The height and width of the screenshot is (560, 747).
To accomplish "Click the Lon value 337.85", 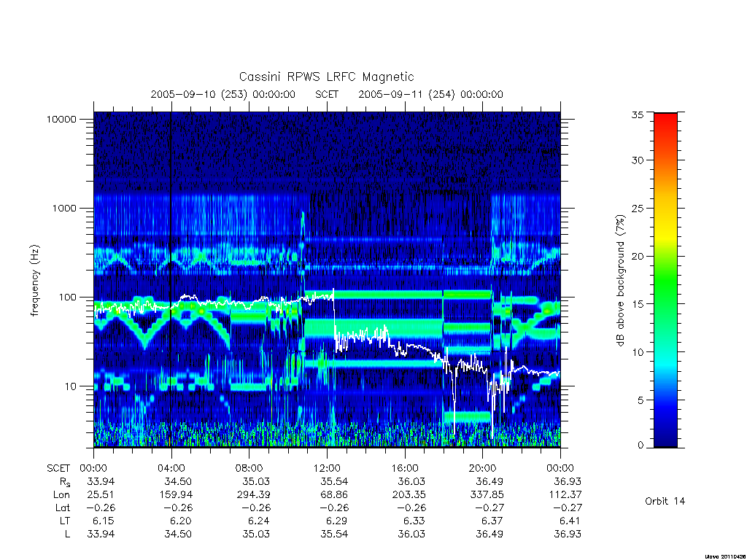I will pyautogui.click(x=487, y=495).
